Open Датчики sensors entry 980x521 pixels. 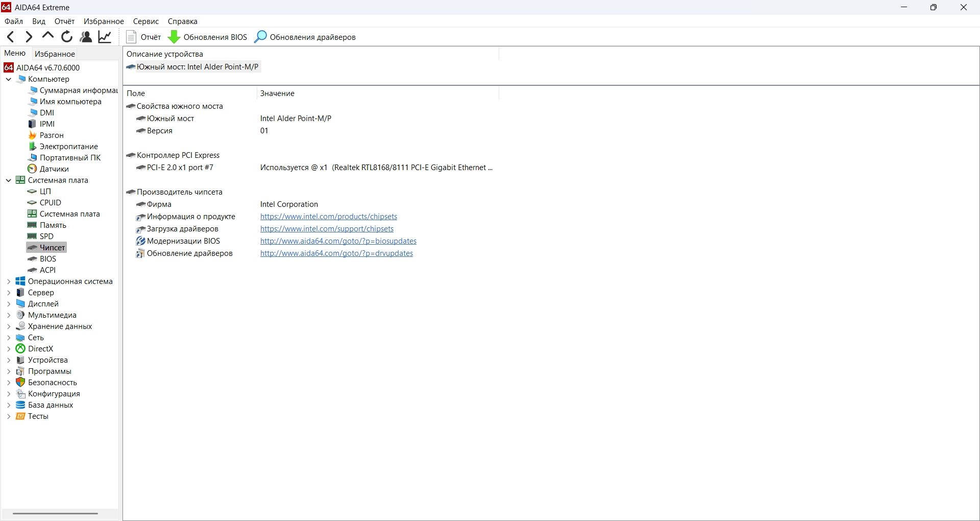[48, 169]
